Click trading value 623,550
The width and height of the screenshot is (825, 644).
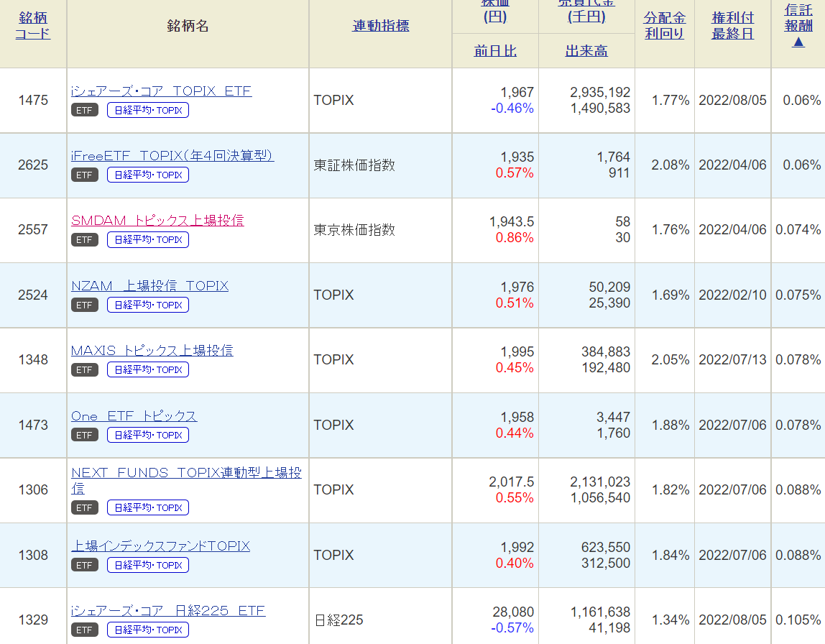tap(606, 547)
